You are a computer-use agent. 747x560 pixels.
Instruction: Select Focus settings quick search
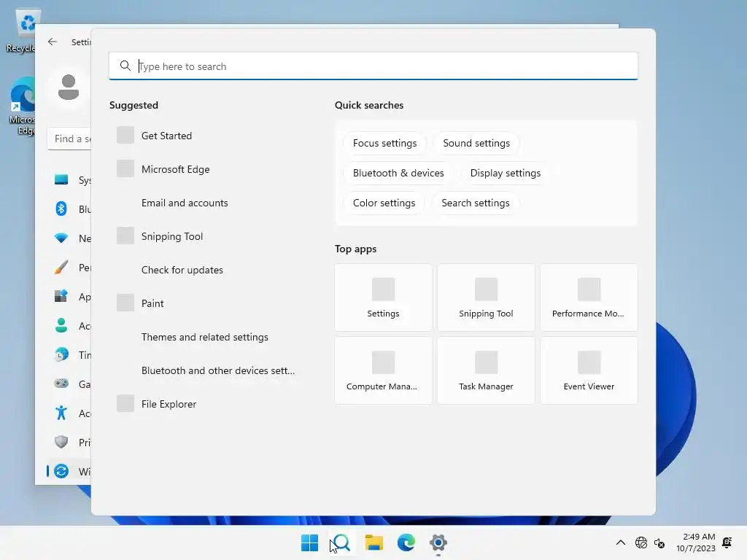[x=385, y=143]
